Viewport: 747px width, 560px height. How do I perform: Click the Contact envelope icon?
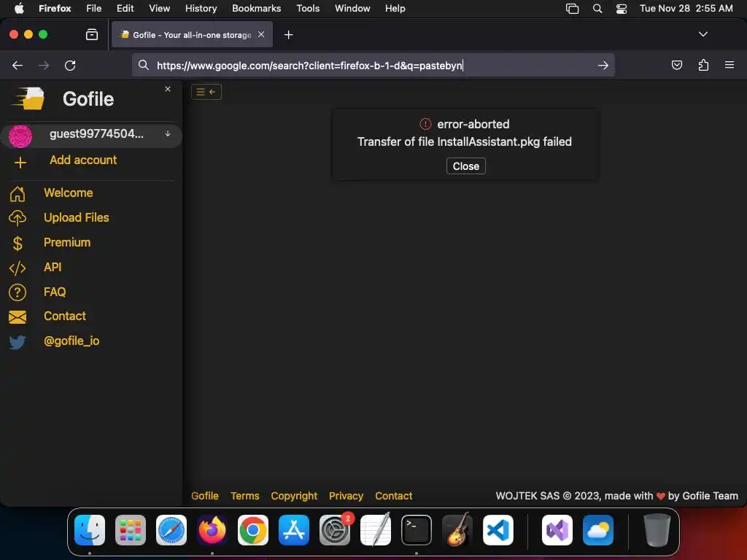tap(18, 317)
